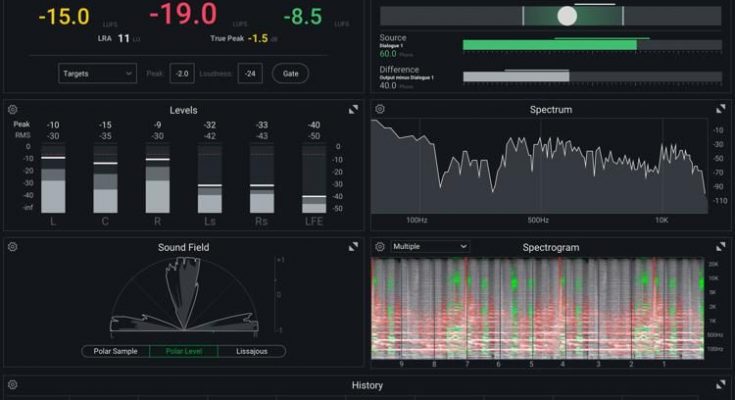735x400 pixels.
Task: Maximize the Spectrogram panel
Action: click(x=720, y=247)
